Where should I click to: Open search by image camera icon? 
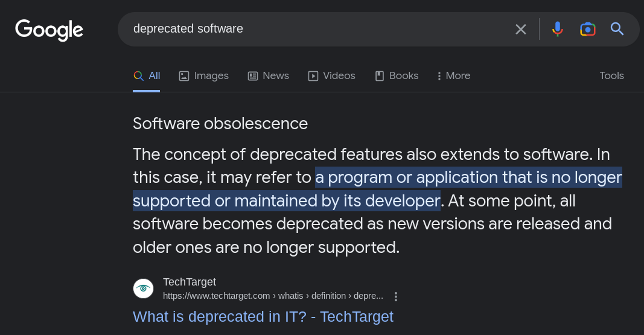pyautogui.click(x=587, y=29)
